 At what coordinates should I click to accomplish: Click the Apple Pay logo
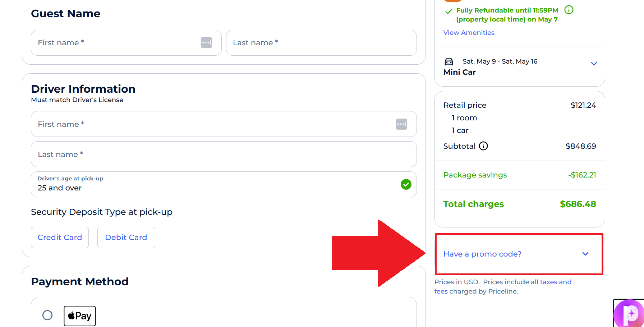click(x=79, y=316)
